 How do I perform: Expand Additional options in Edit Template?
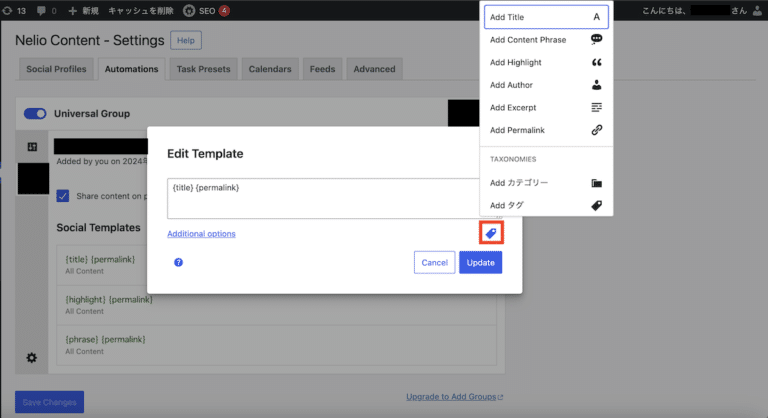(201, 233)
